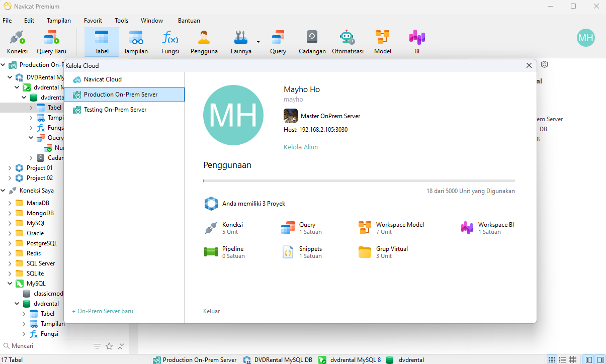This screenshot has height=364, width=606.
Task: Click the Snippets usage icon
Action: point(288,252)
